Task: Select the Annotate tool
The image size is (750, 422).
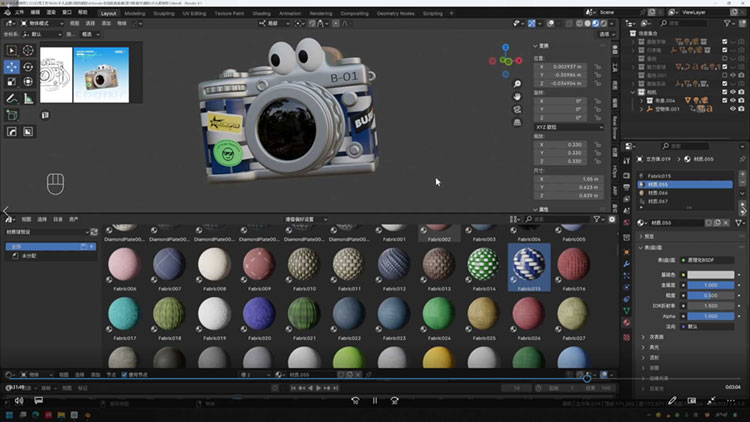Action: click(x=11, y=98)
